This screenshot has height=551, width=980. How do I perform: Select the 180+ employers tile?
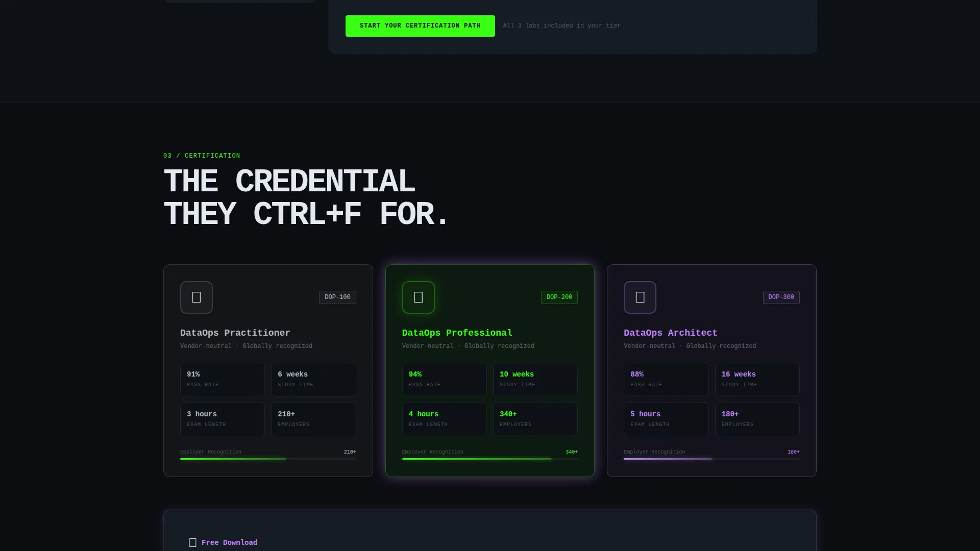(x=757, y=419)
